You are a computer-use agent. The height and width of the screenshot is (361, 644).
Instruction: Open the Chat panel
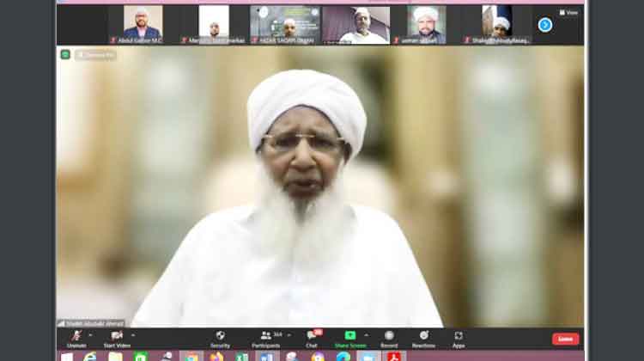point(312,337)
